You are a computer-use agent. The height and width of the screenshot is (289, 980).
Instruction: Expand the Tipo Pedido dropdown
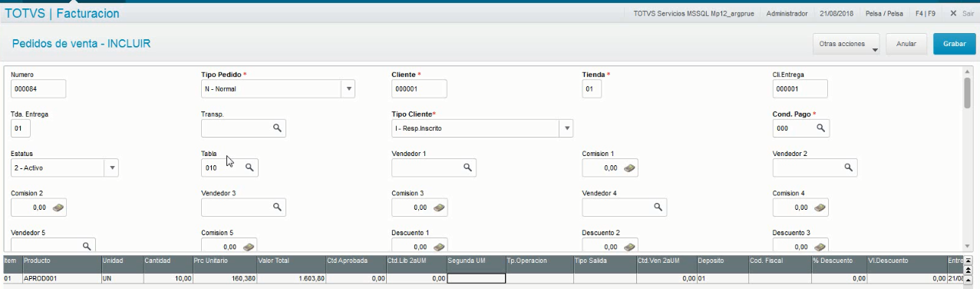click(x=349, y=88)
